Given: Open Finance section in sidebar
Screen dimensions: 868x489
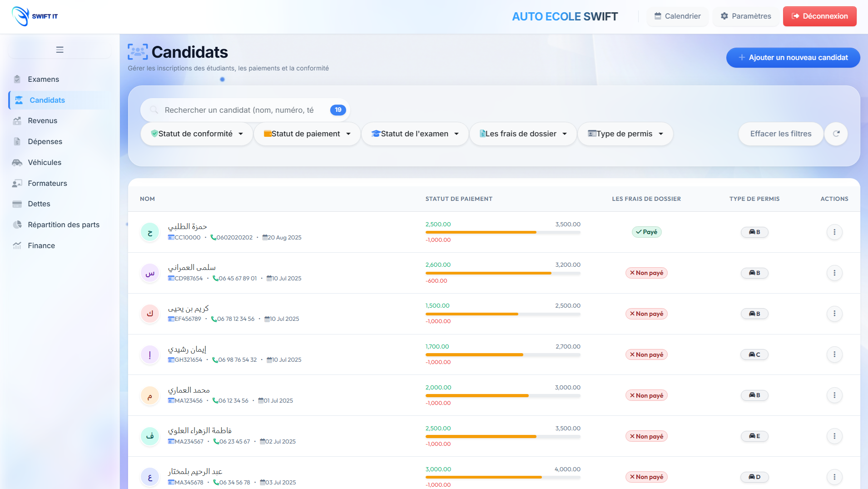Looking at the screenshot, I should click(x=41, y=245).
